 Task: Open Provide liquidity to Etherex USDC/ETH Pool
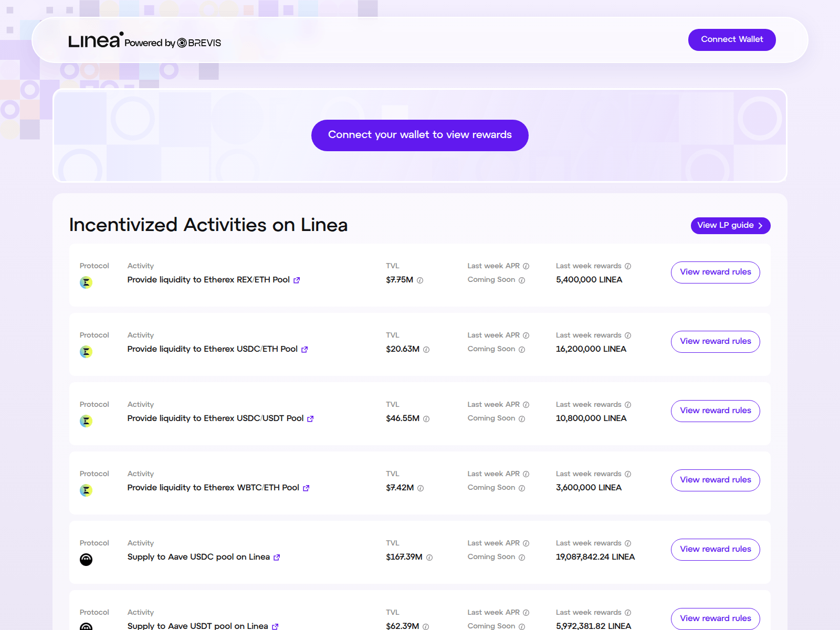click(213, 349)
